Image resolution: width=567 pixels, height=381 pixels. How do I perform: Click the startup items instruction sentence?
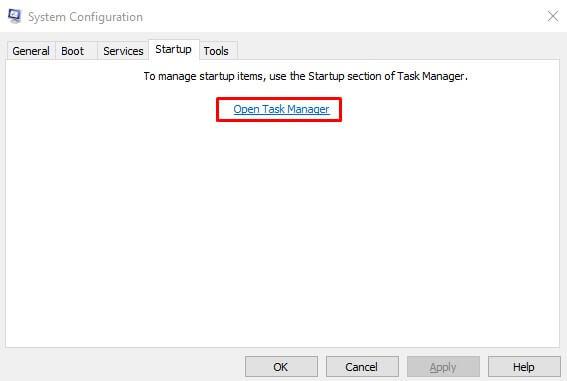(306, 76)
